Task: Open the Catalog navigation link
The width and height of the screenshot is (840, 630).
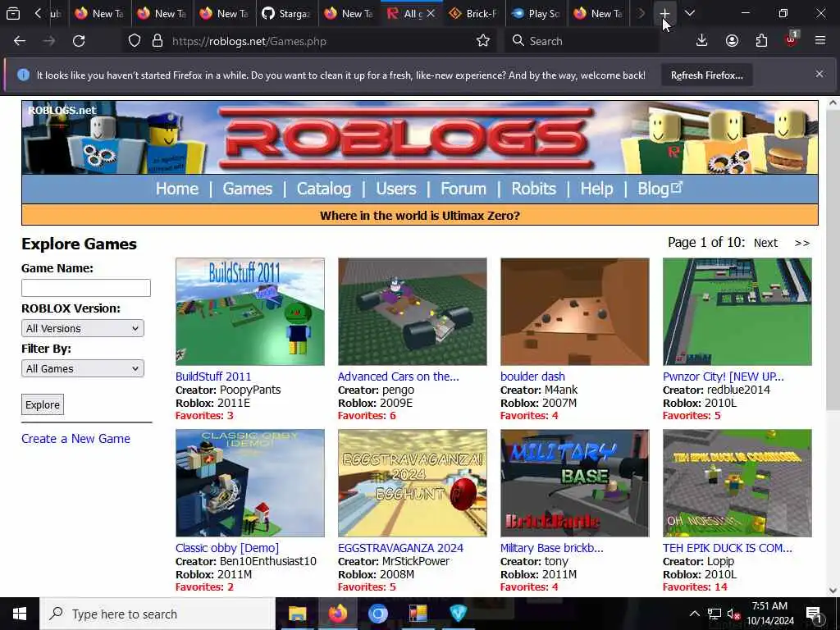Action: click(324, 189)
